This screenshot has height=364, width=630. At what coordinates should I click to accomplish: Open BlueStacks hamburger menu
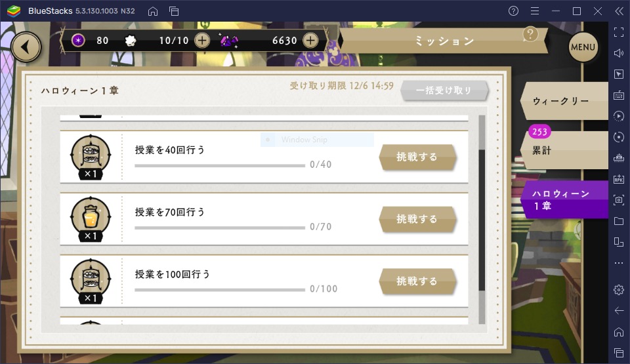(x=535, y=11)
